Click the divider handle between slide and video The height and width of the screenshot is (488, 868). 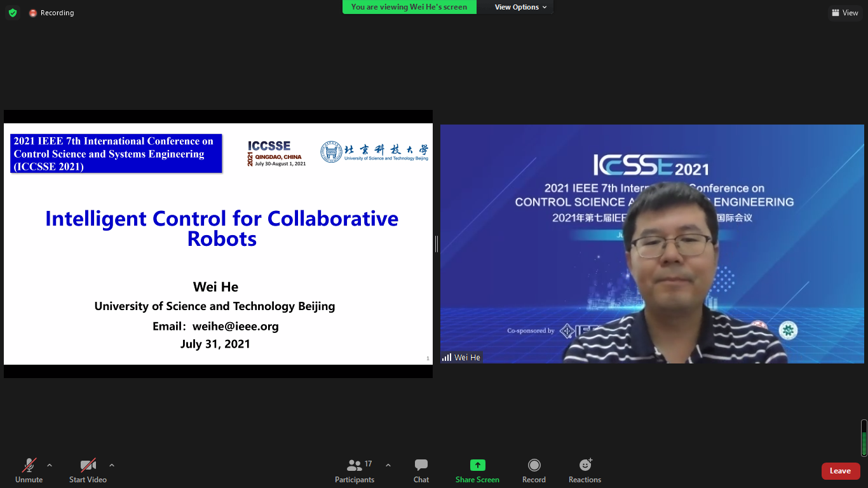(437, 244)
